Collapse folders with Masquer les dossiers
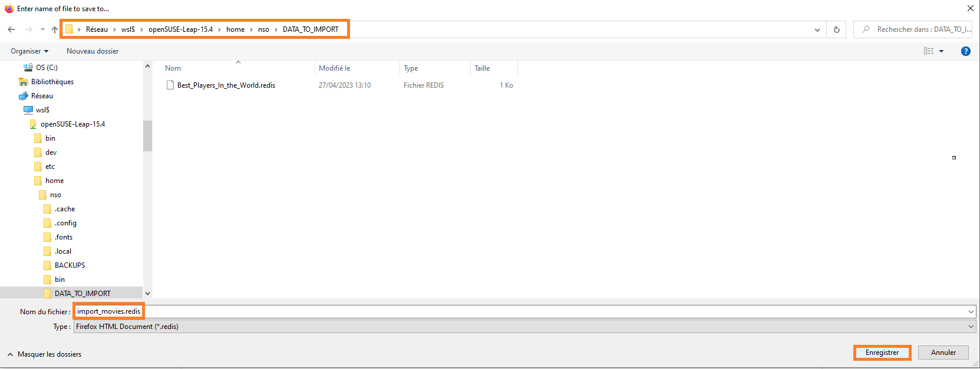This screenshot has height=369, width=980. click(44, 354)
